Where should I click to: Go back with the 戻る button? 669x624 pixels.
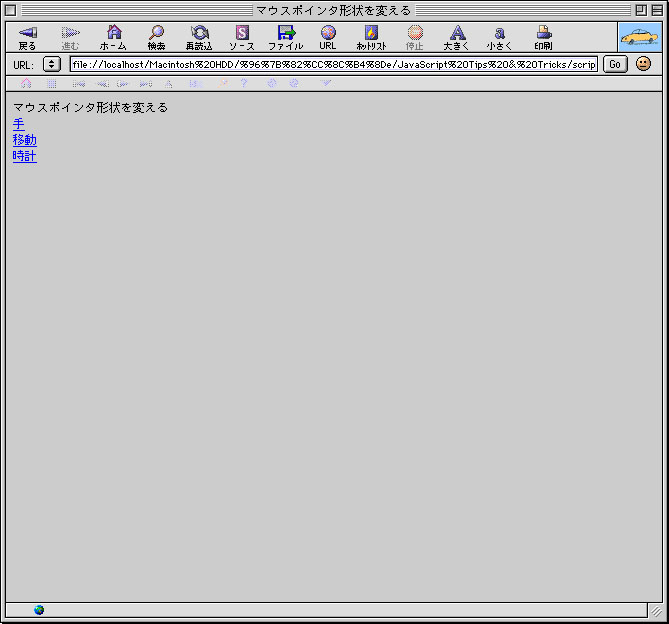(28, 38)
